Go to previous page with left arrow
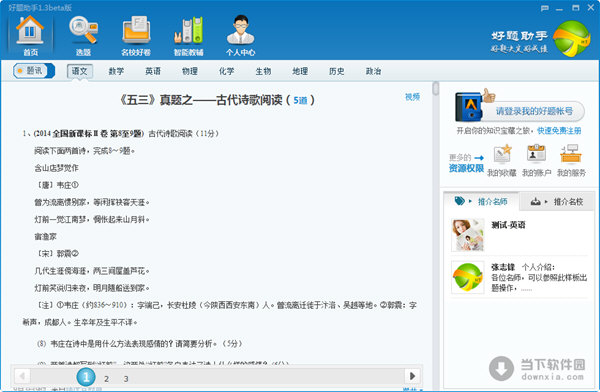Image resolution: width=600 pixels, height=392 pixels. click(x=22, y=376)
